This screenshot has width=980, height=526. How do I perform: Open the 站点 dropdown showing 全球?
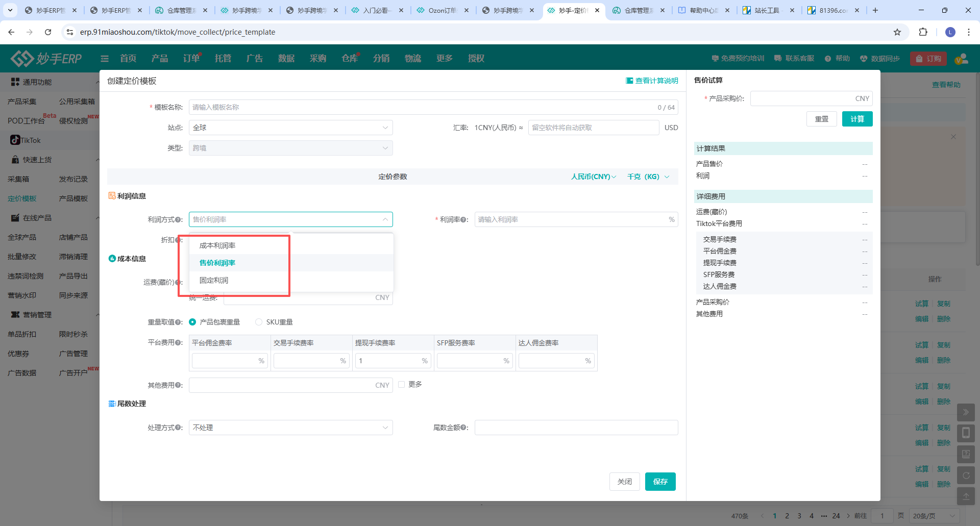coord(290,128)
